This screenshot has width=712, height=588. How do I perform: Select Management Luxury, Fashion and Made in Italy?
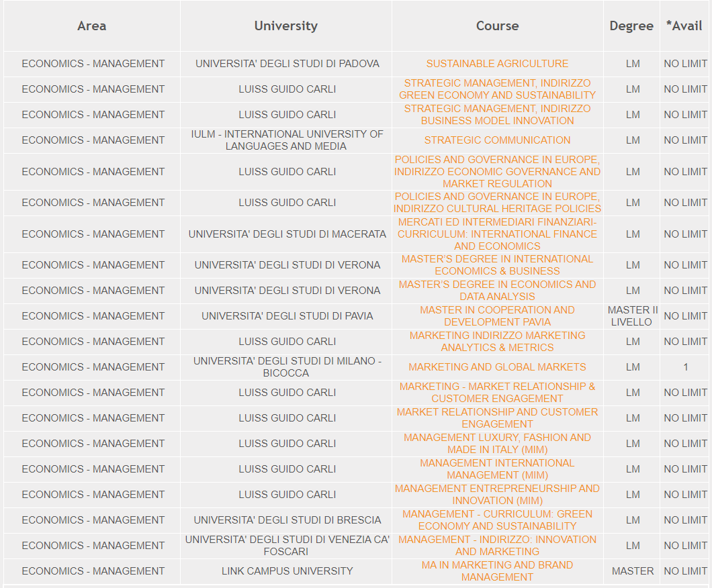point(497,444)
